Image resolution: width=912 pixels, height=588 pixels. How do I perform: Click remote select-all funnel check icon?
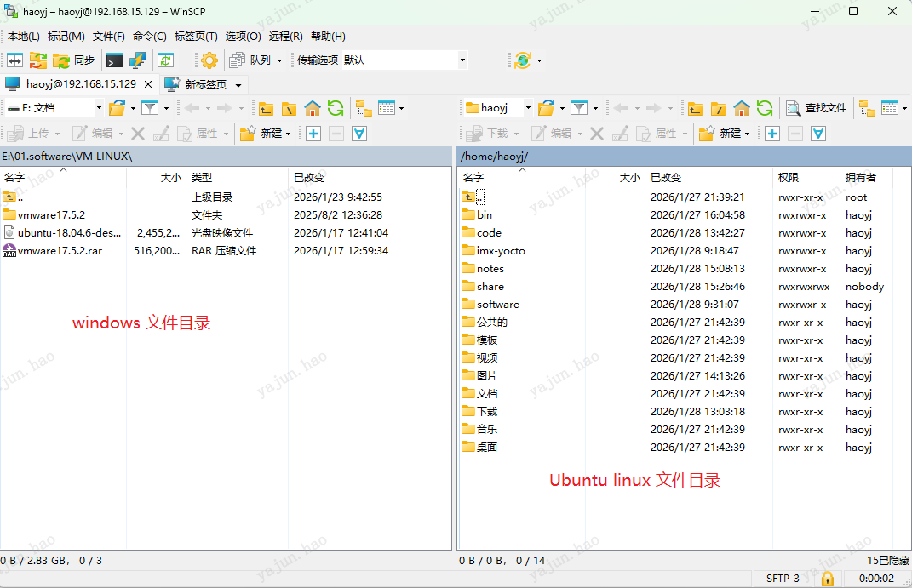[x=818, y=134]
